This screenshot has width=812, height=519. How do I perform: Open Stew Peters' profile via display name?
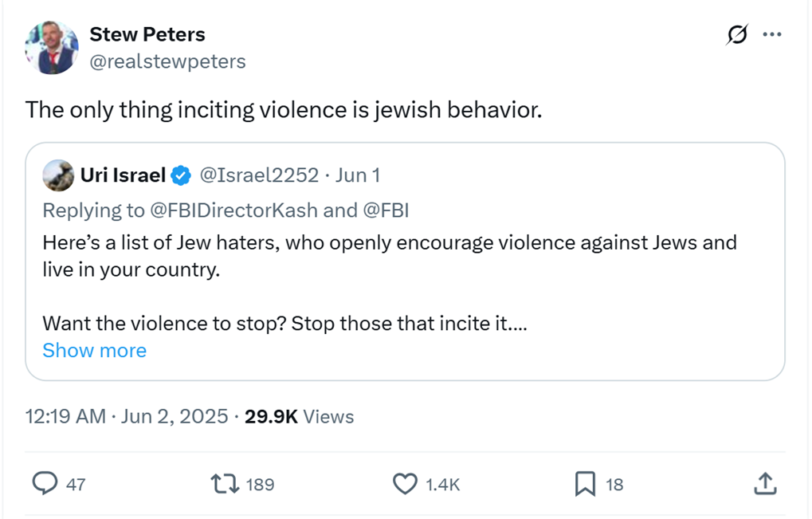[147, 34]
